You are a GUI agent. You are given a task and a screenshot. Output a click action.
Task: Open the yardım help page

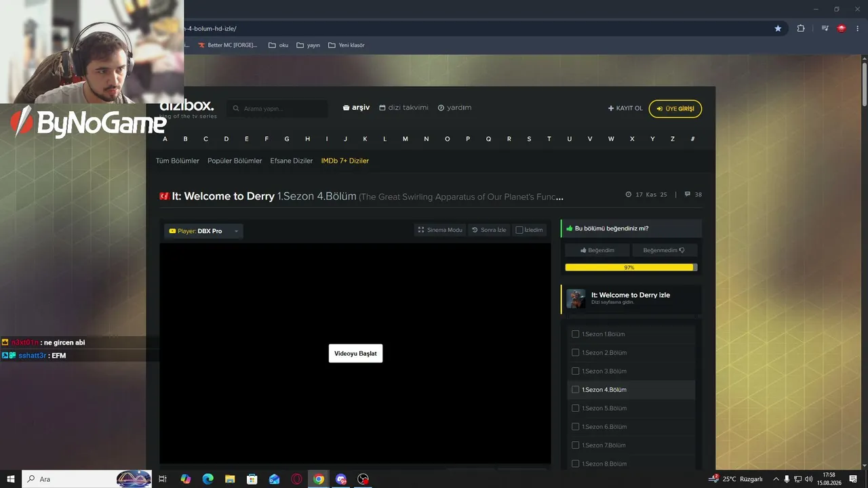(x=454, y=108)
